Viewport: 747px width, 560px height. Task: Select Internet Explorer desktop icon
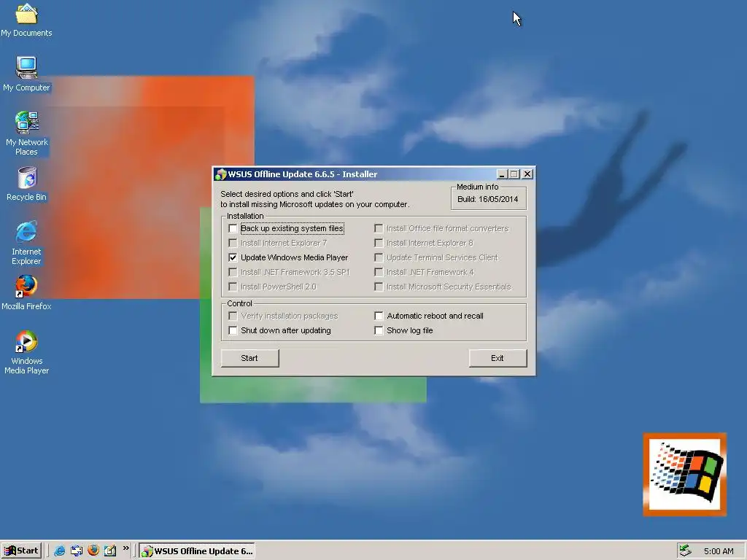[26, 243]
